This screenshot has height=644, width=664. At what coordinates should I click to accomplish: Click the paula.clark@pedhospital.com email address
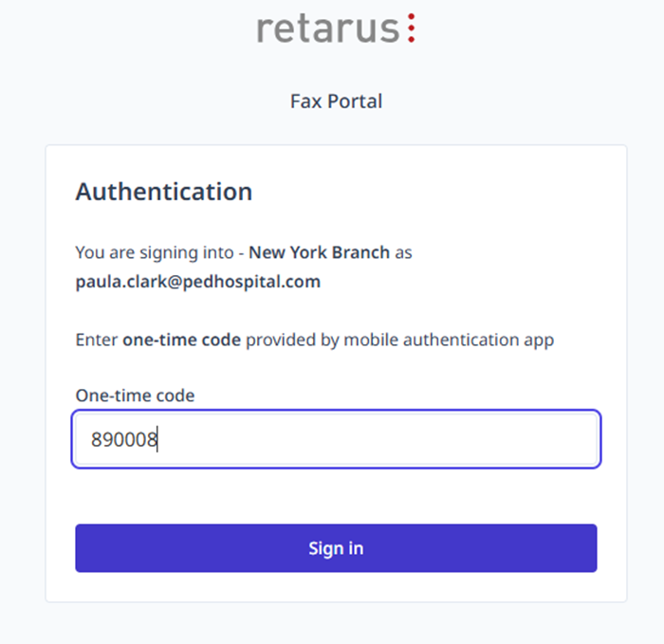point(198,282)
